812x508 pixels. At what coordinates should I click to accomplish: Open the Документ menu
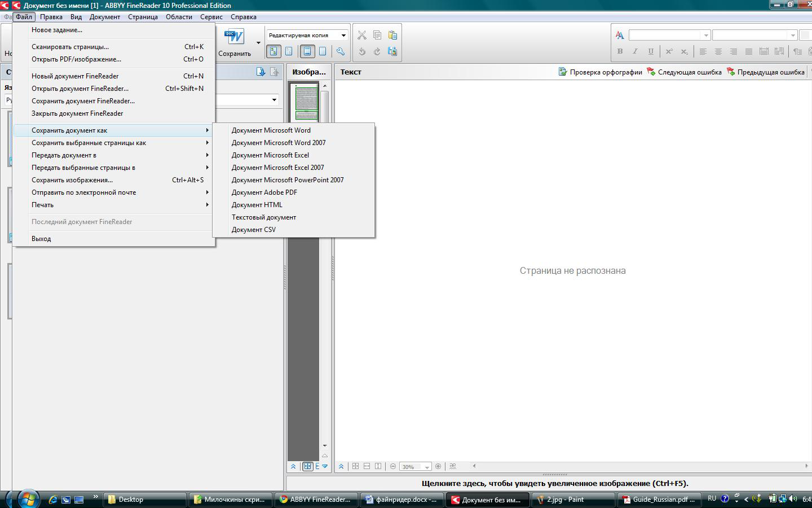pyautogui.click(x=105, y=17)
